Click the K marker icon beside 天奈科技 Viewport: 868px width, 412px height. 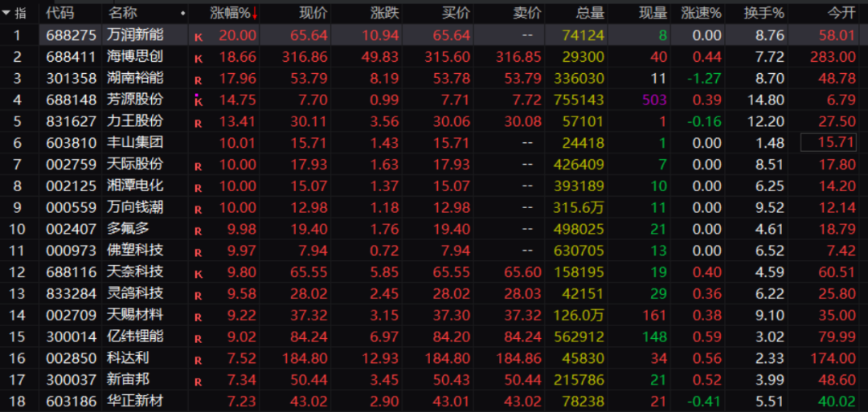click(x=198, y=272)
